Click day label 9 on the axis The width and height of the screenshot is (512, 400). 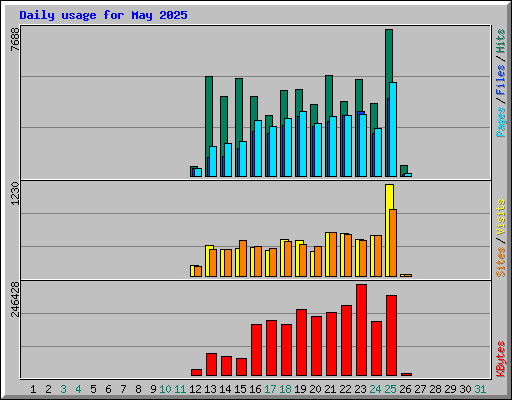tap(153, 389)
